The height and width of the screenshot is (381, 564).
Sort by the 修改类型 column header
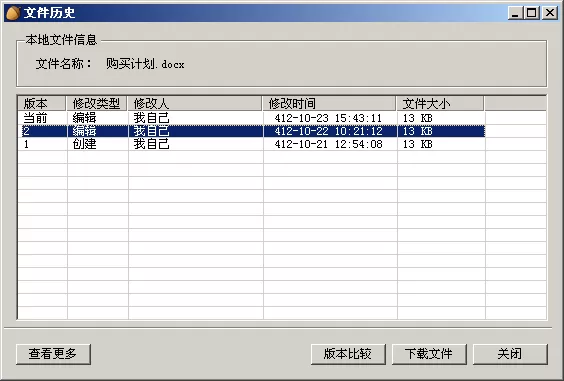96,104
